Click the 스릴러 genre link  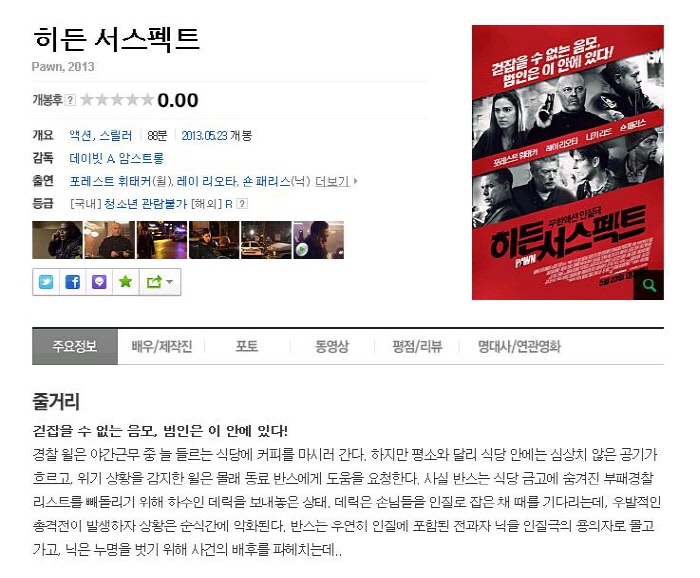116,135
